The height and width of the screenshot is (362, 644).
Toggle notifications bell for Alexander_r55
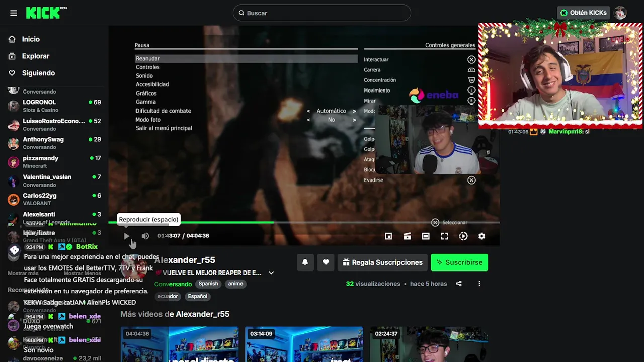(305, 262)
